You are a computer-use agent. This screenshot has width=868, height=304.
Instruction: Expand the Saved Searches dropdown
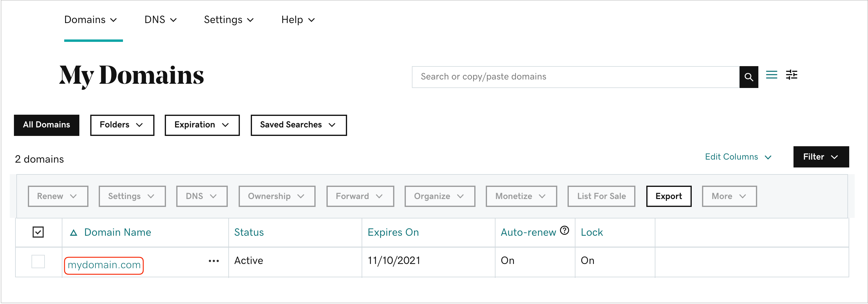click(298, 125)
